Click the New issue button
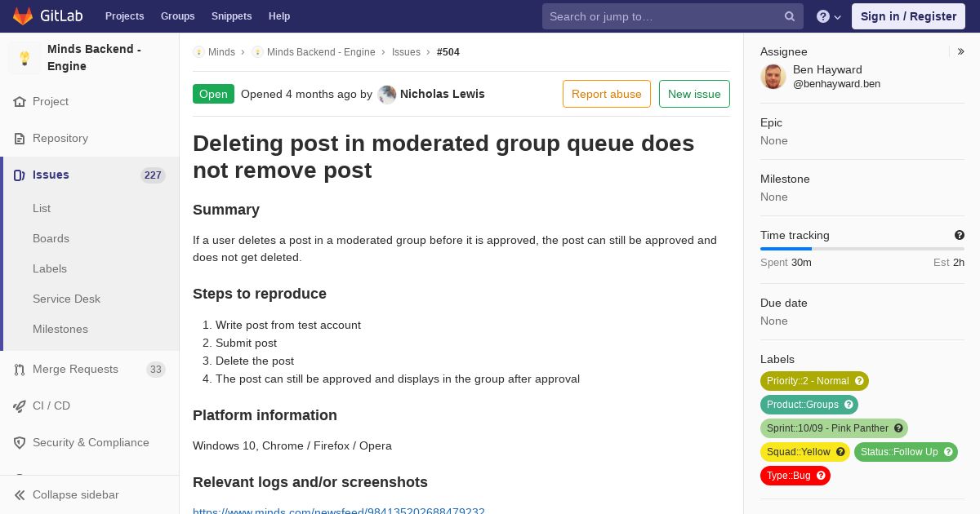The width and height of the screenshot is (980, 514). coord(694,94)
